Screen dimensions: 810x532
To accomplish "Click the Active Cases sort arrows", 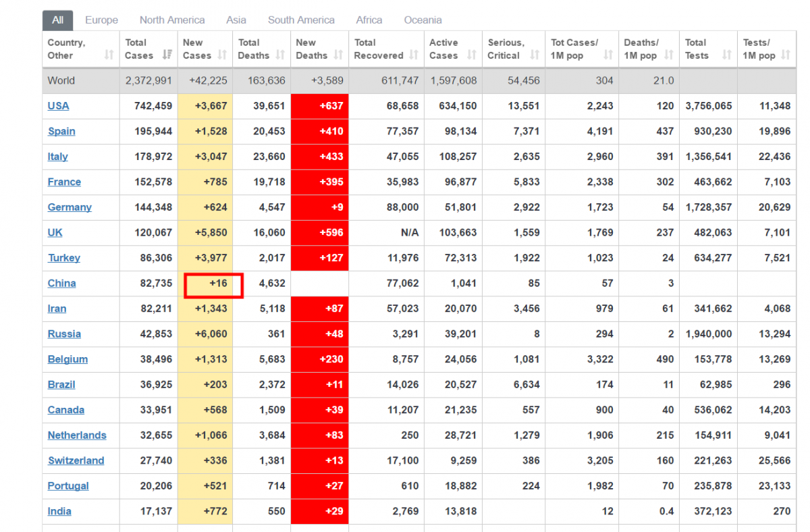I will [x=473, y=55].
